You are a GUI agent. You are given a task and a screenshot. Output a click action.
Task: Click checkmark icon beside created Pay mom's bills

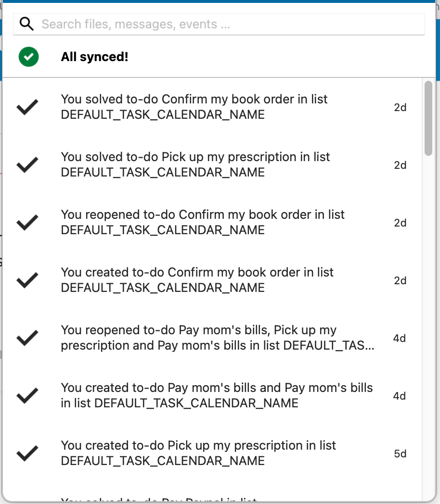pos(27,396)
